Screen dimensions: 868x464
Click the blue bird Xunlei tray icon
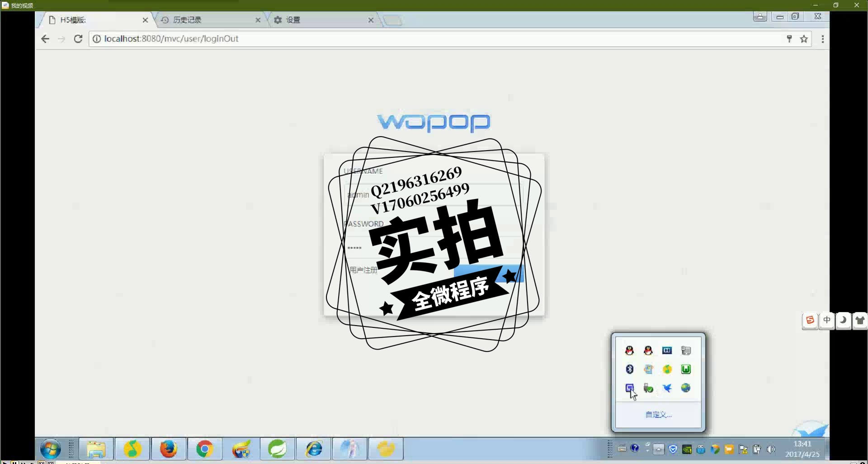(667, 388)
